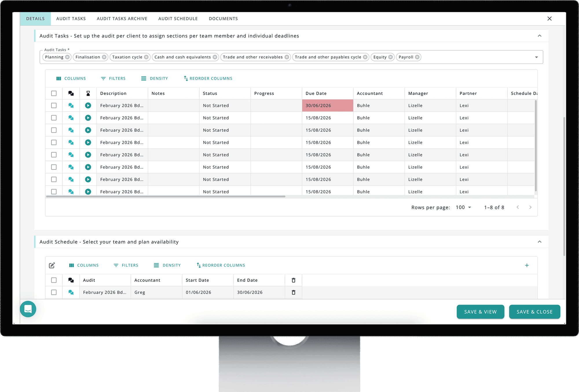Open FILTERS in Audit Tasks table

click(113, 78)
